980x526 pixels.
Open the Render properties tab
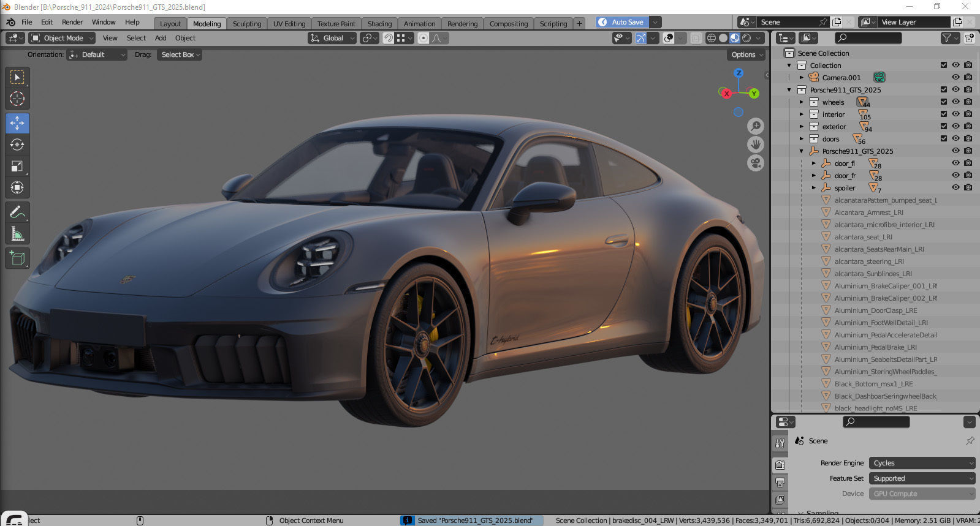click(780, 465)
